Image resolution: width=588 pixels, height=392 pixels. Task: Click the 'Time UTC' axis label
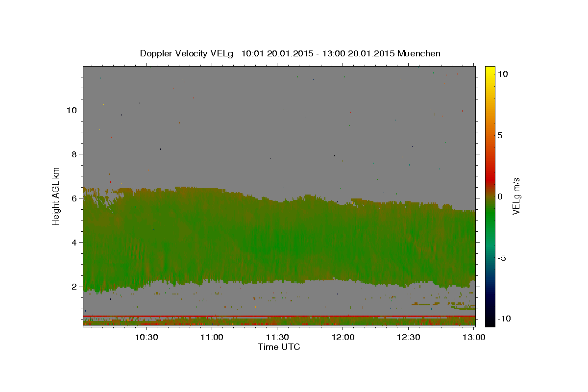279,347
